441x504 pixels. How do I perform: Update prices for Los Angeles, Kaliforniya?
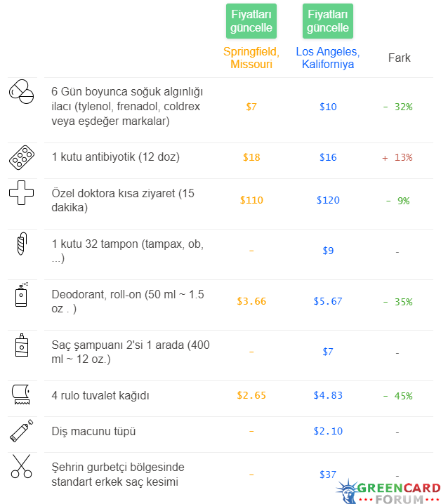(328, 21)
